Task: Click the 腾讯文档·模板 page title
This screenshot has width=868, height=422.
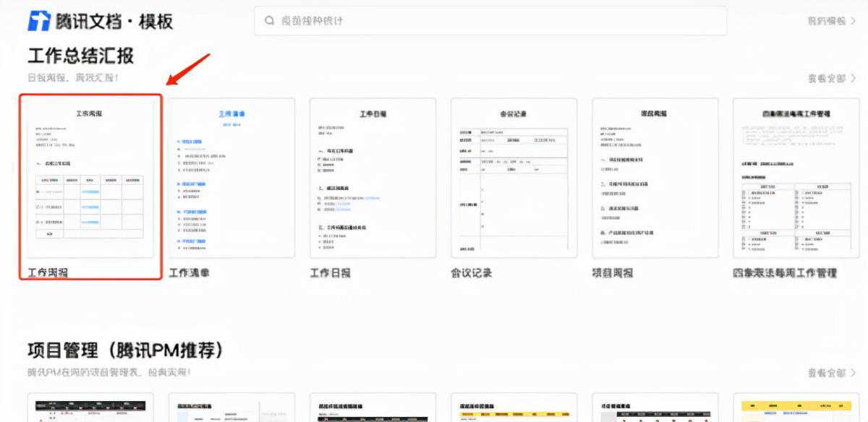Action: point(116,21)
